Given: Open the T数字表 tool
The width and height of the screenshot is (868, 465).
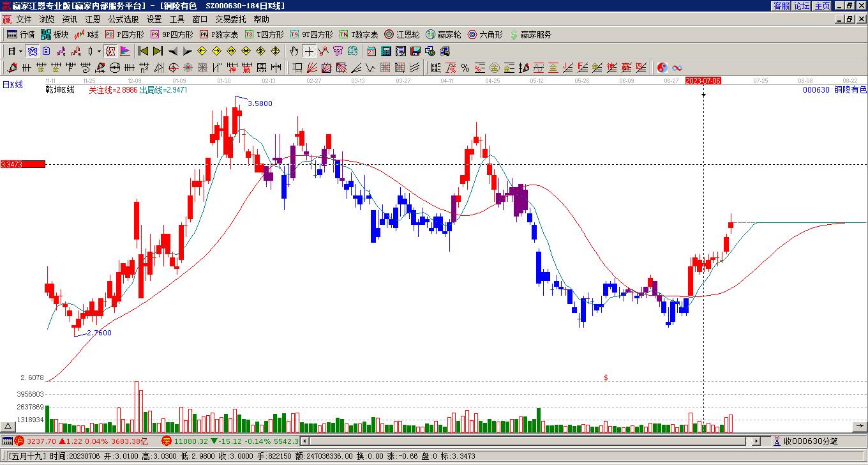Looking at the screenshot, I should (x=359, y=34).
